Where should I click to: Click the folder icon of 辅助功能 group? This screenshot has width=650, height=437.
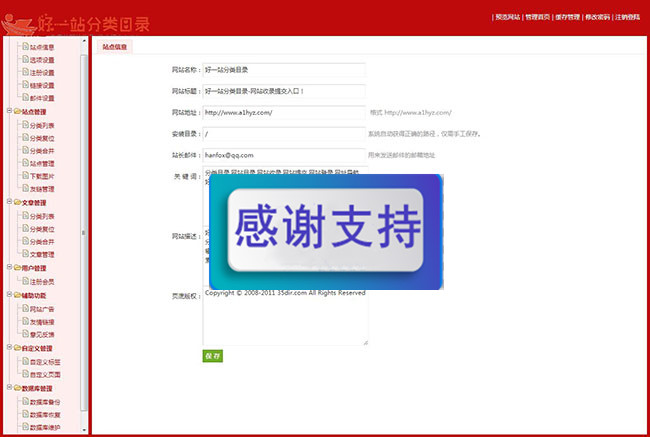tap(17, 295)
